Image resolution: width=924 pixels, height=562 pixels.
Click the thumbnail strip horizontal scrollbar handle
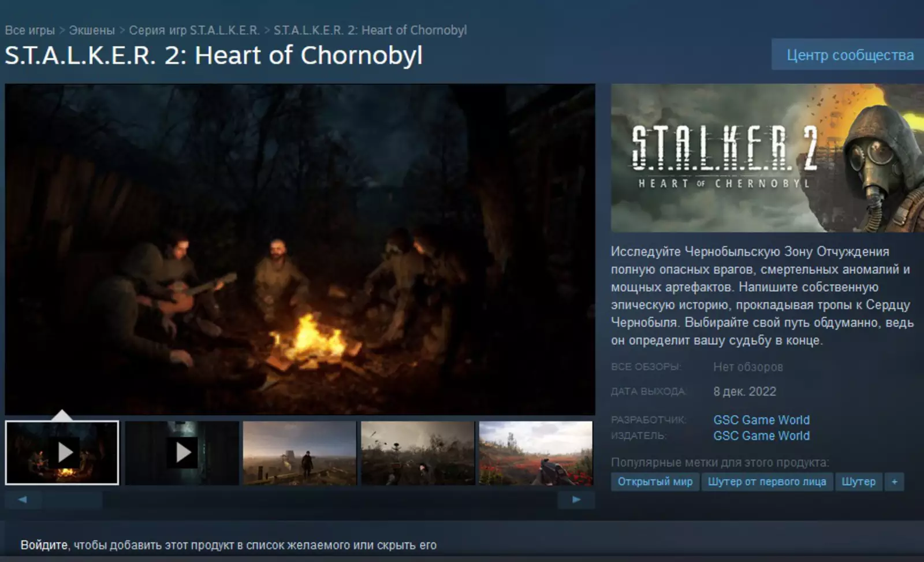click(72, 500)
